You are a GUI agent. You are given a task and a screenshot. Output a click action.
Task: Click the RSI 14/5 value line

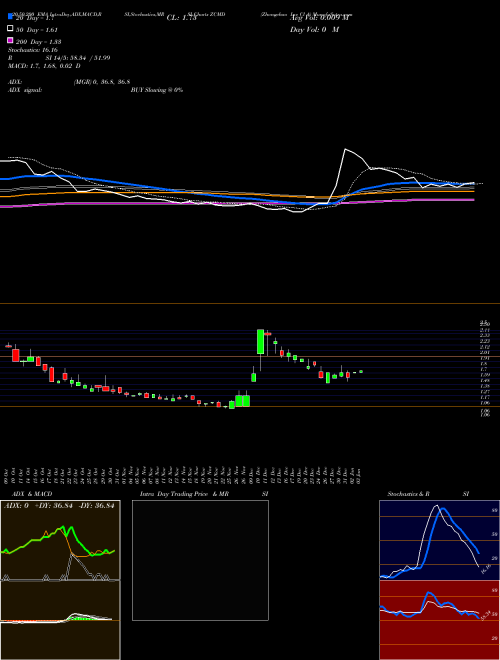click(59, 58)
